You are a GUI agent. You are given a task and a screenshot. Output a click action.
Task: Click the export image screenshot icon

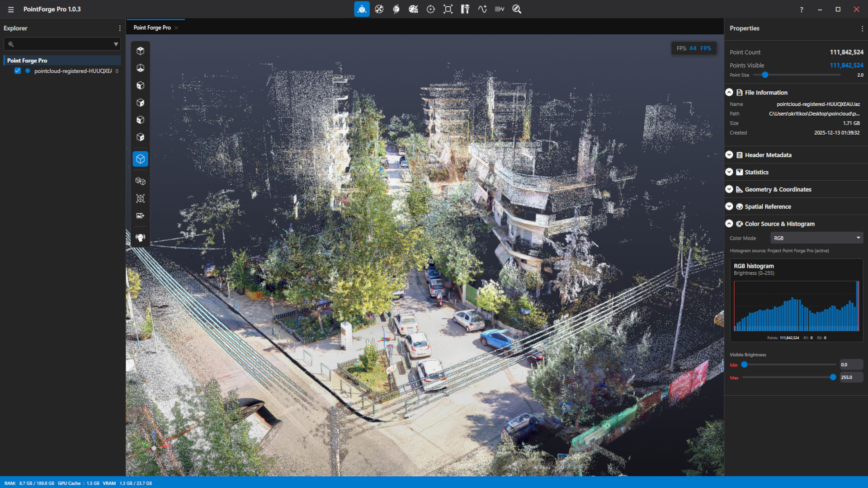(141, 216)
